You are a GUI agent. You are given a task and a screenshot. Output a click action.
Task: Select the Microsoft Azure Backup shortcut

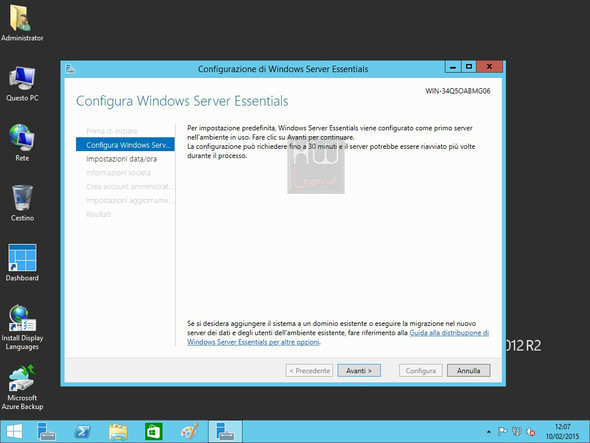22,387
